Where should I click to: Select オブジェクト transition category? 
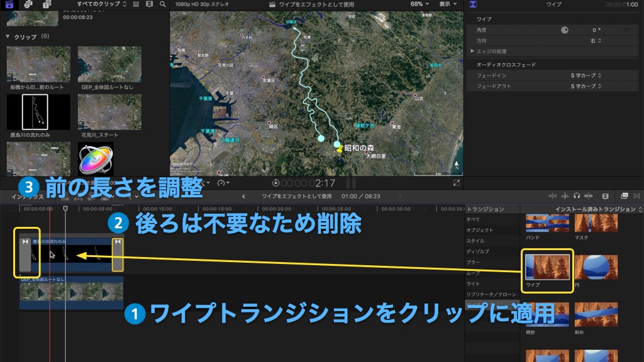(480, 230)
